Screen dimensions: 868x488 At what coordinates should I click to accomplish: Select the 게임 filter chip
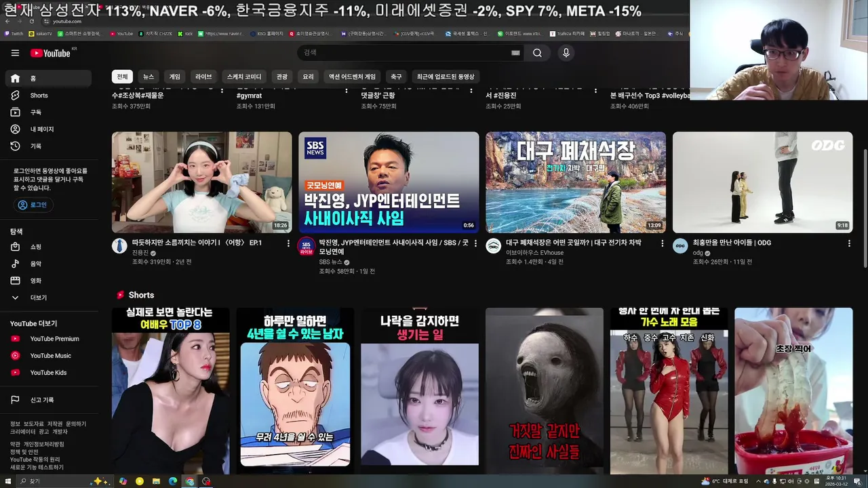175,77
